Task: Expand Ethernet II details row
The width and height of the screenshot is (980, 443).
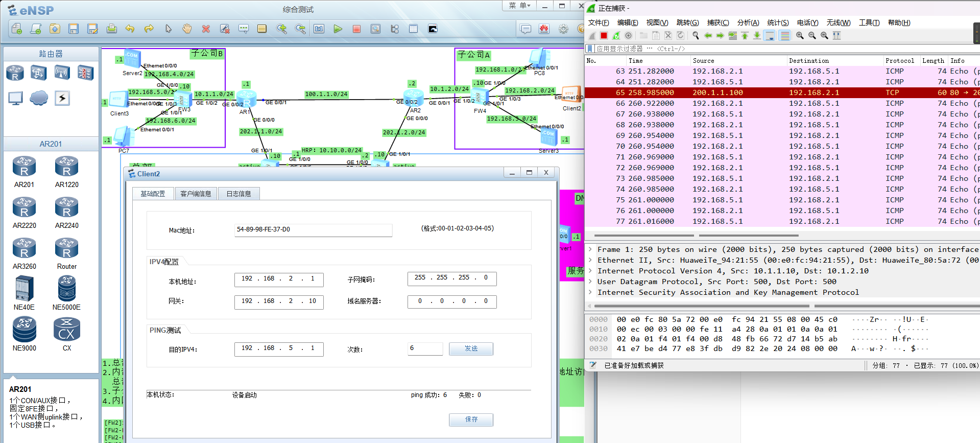Action: (590, 260)
